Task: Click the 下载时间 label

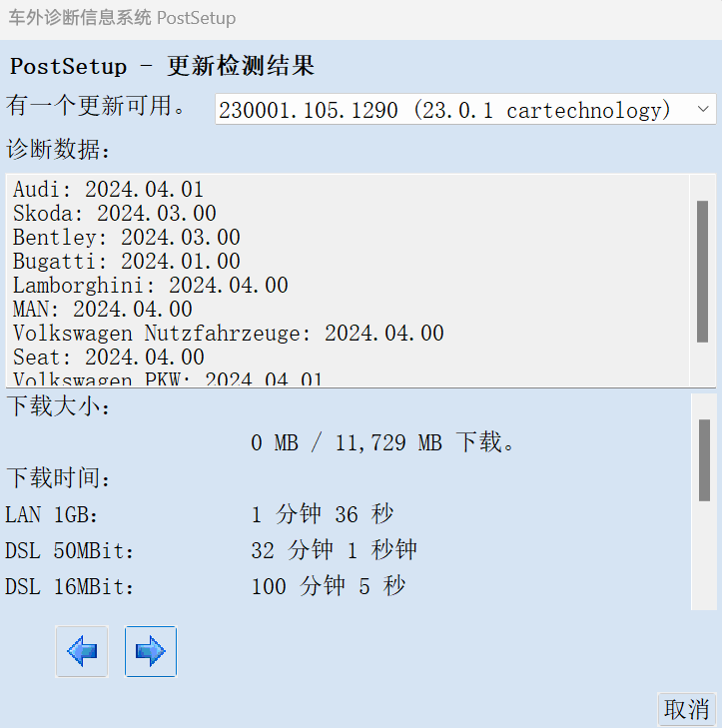Action: tap(58, 477)
